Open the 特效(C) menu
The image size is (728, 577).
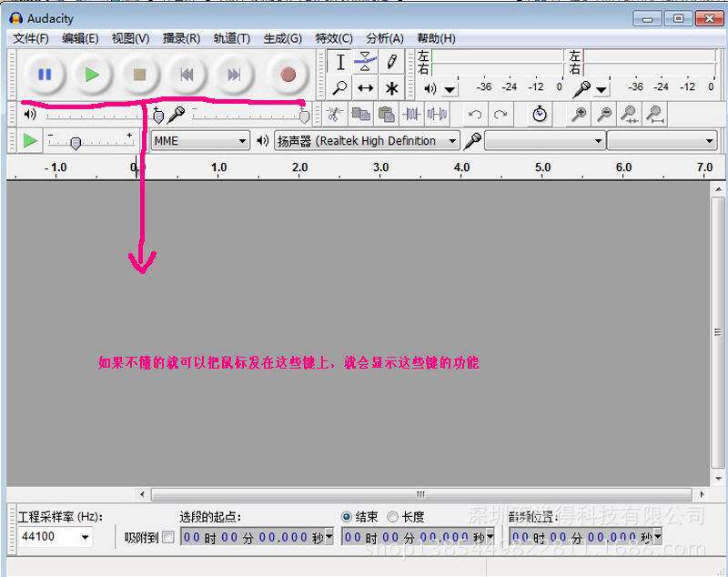[x=334, y=38]
